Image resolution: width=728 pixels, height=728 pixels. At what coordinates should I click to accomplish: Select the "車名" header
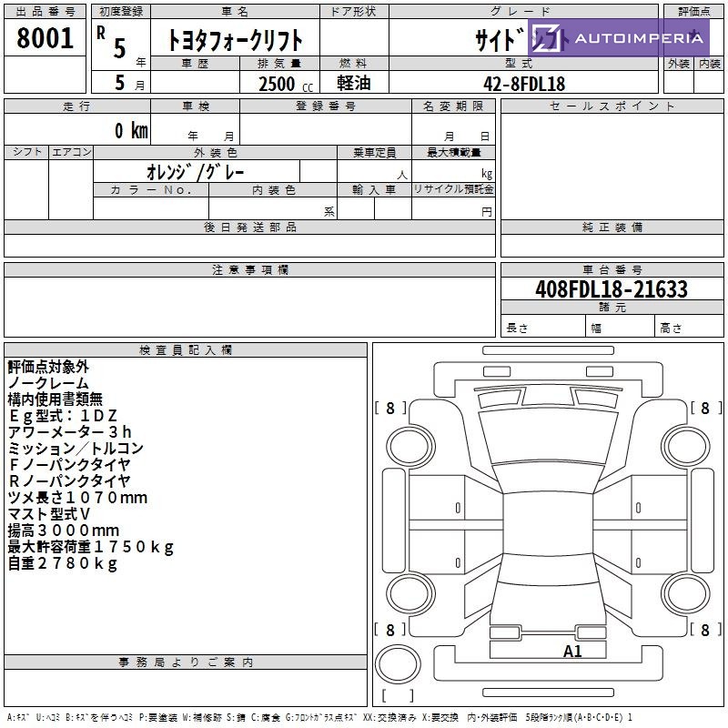coord(235,12)
